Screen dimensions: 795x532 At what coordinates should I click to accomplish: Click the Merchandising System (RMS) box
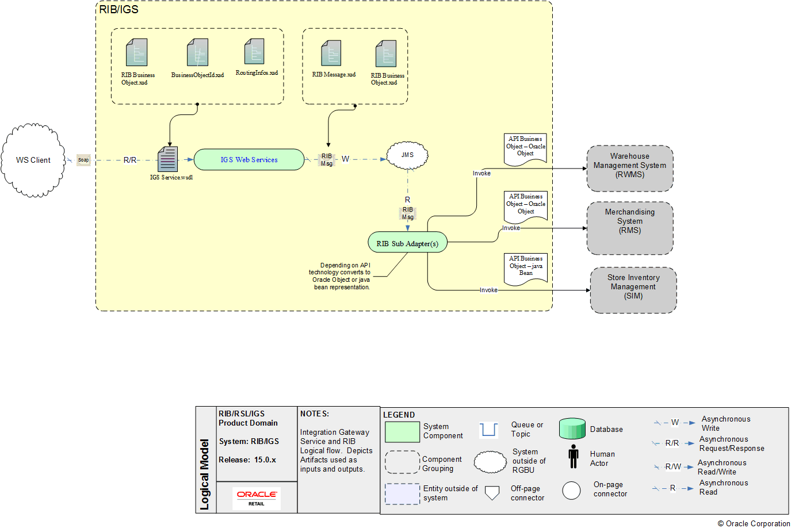tap(630, 228)
